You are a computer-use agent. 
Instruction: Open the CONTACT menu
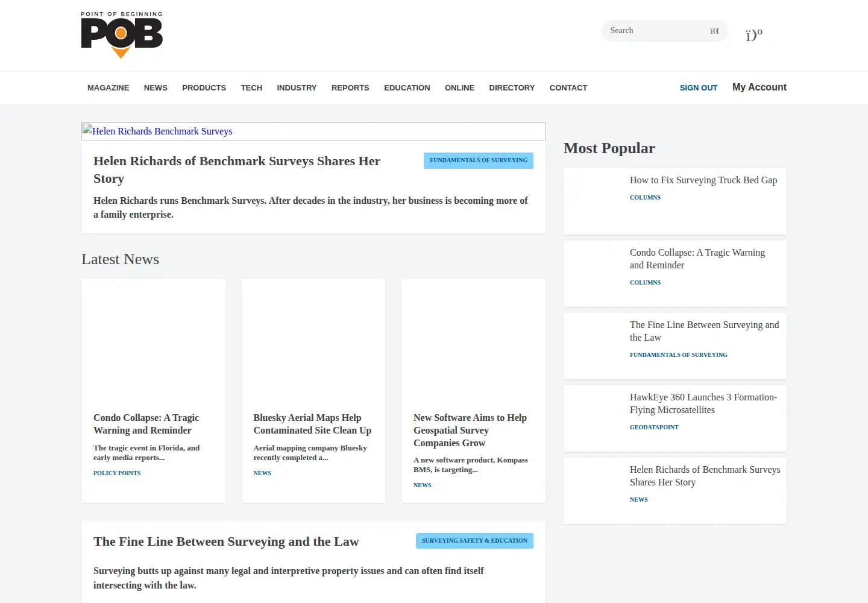(568, 88)
